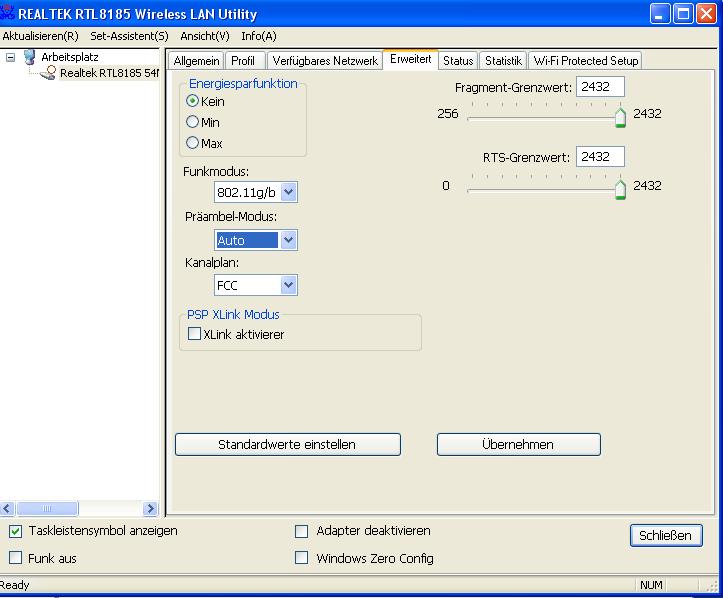The height and width of the screenshot is (598, 723).
Task: Enable the XLink aktivierer checkbox
Action: point(195,335)
